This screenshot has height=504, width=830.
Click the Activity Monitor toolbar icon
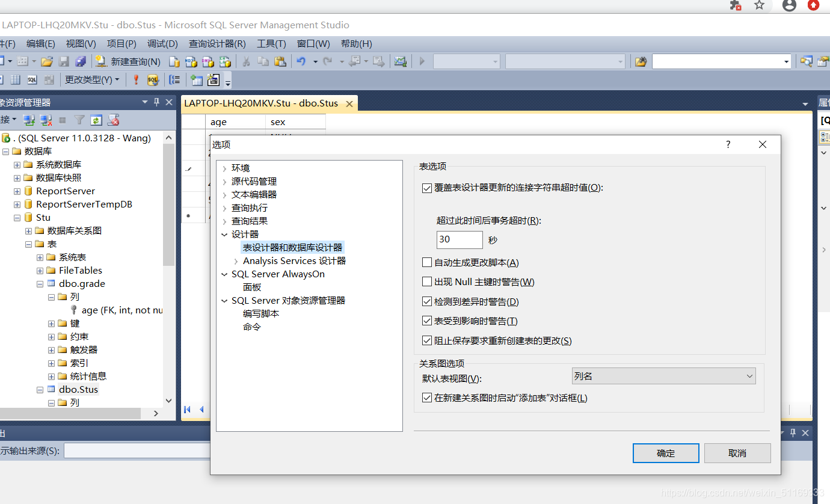click(401, 61)
